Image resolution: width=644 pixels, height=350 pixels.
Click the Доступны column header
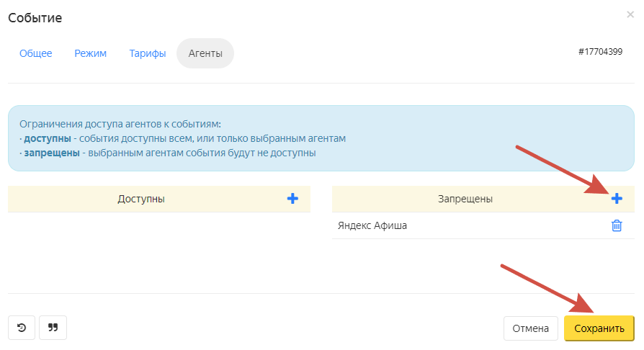click(141, 199)
